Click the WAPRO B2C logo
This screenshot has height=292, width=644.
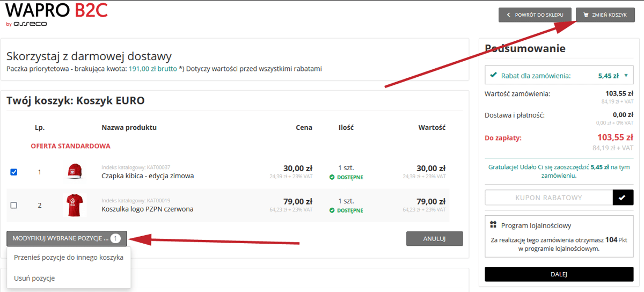[x=56, y=14]
